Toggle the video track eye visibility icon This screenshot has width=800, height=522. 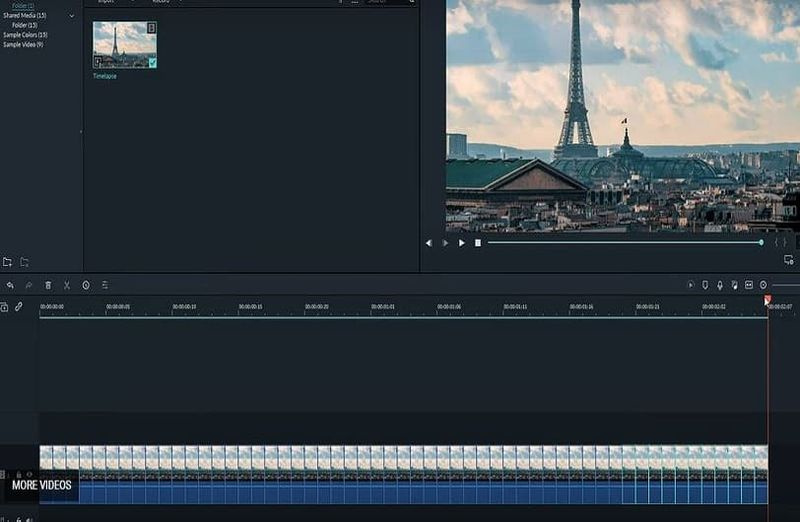point(29,475)
